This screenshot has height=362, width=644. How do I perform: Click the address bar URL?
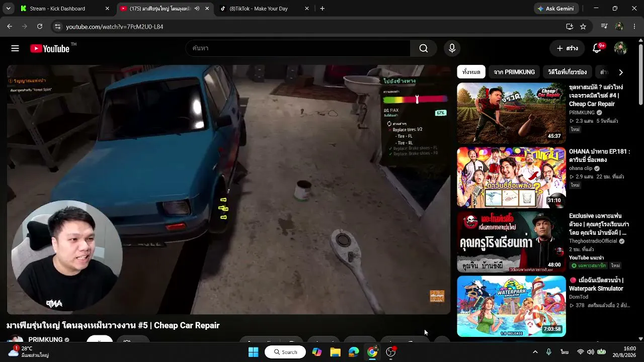[115, 27]
